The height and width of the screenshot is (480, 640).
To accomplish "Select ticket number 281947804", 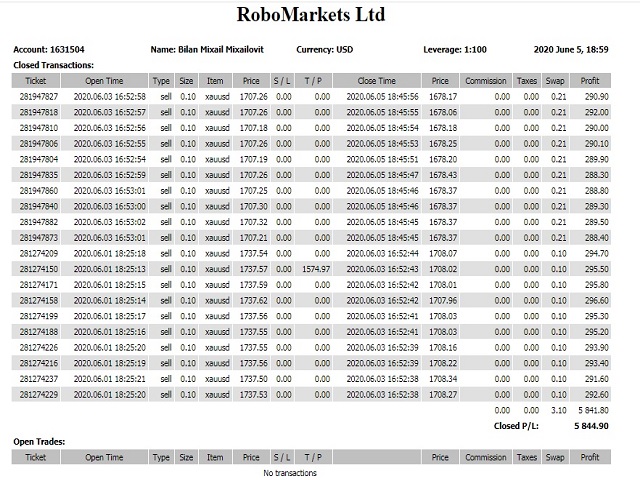I will pyautogui.click(x=39, y=159).
